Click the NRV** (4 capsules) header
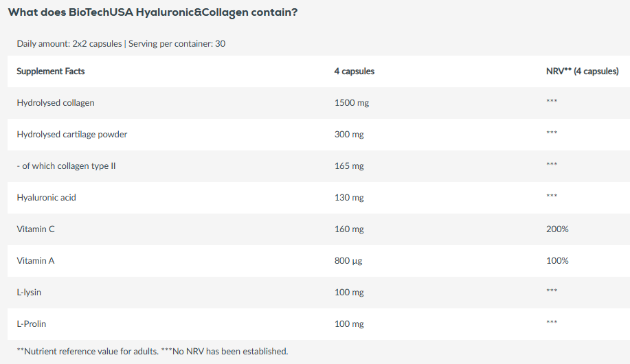This screenshot has height=364, width=630. (581, 71)
